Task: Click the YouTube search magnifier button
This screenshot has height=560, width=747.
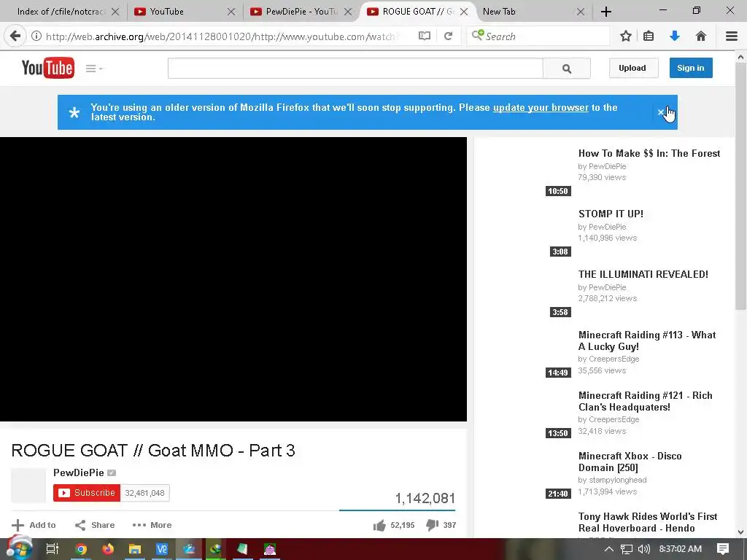Action: tap(566, 69)
